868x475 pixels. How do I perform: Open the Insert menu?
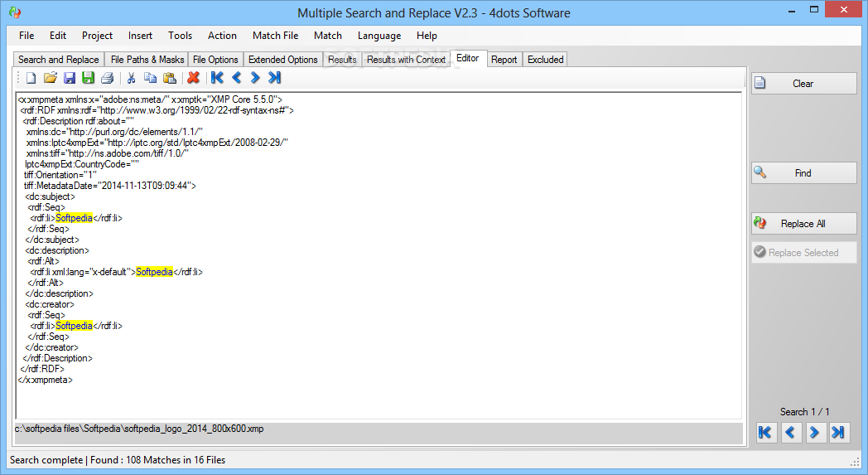140,36
